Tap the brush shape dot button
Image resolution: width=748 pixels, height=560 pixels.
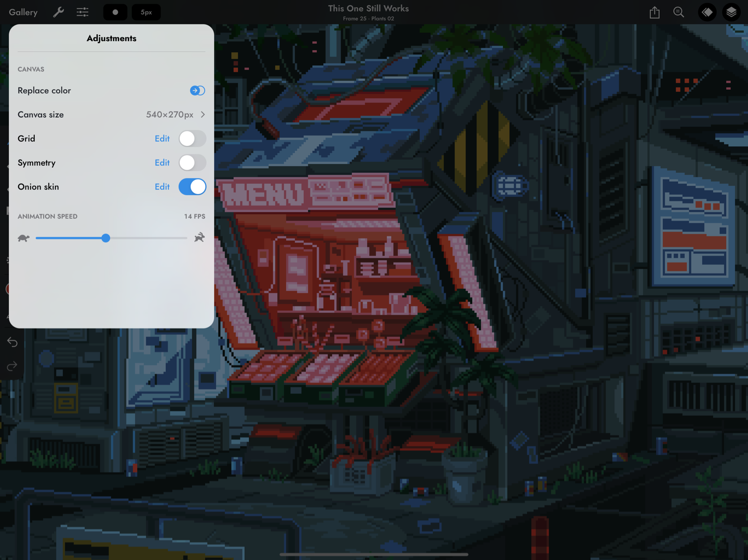coord(115,12)
